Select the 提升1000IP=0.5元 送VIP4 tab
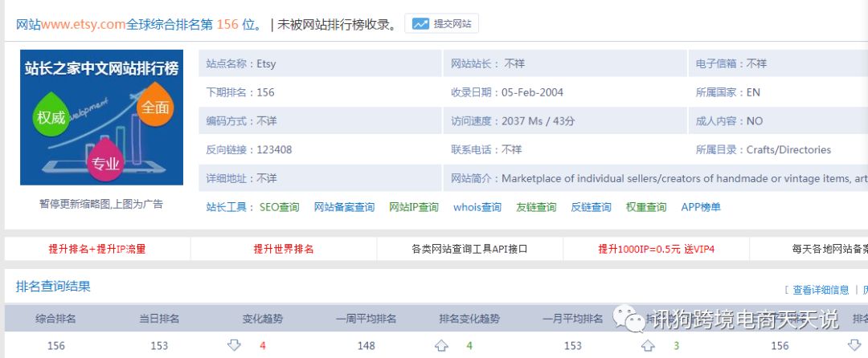The width and height of the screenshot is (868, 358). (656, 249)
